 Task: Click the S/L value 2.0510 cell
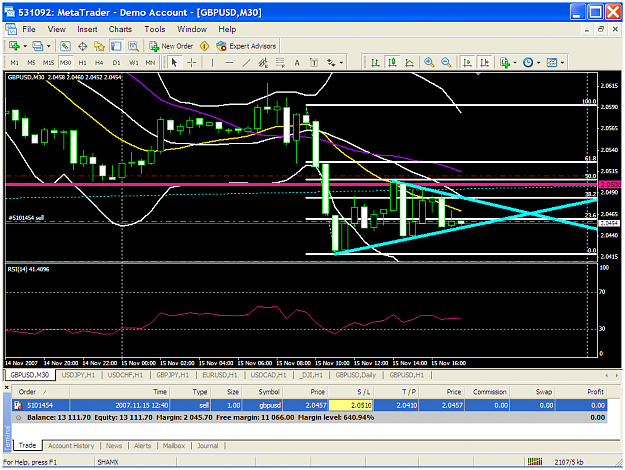click(x=351, y=405)
